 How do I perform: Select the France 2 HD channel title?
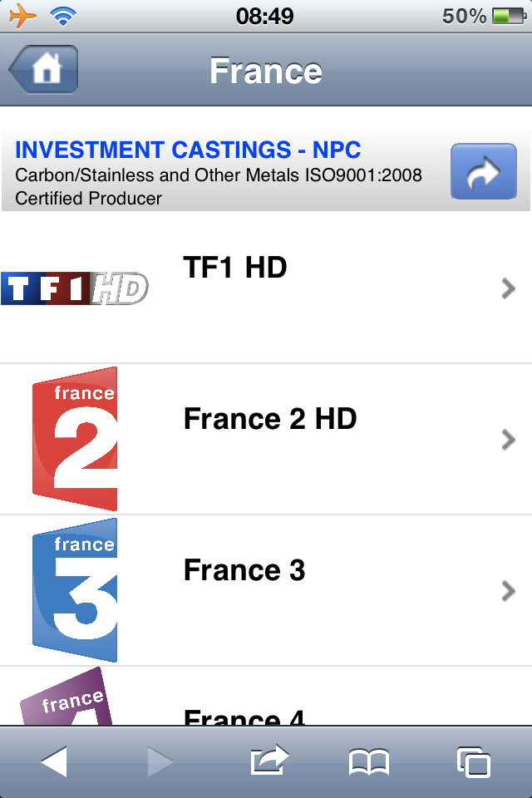pyautogui.click(x=270, y=419)
